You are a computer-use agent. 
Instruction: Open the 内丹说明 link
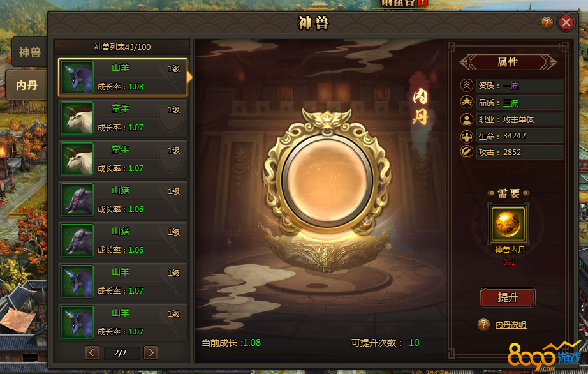point(511,324)
